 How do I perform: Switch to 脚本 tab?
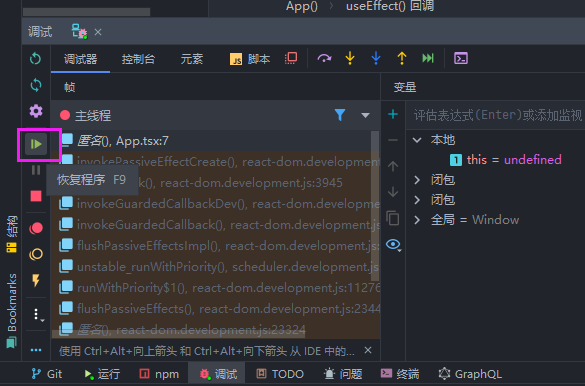pyautogui.click(x=250, y=59)
